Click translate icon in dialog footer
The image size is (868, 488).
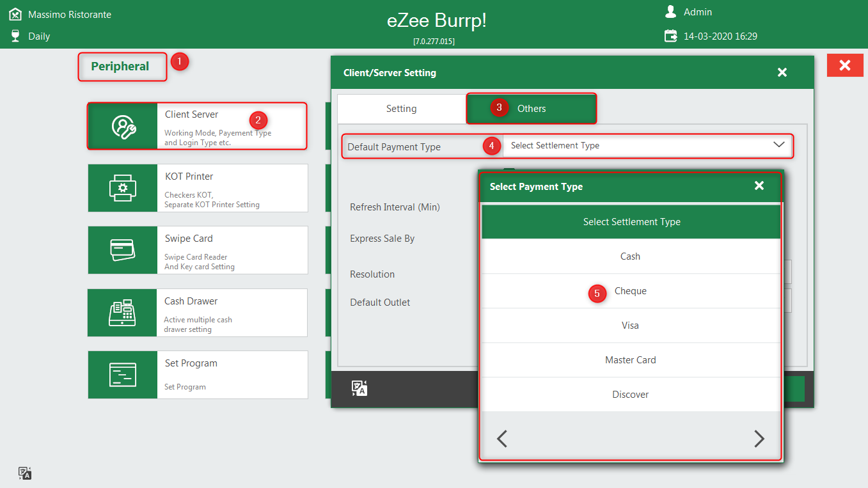(359, 388)
